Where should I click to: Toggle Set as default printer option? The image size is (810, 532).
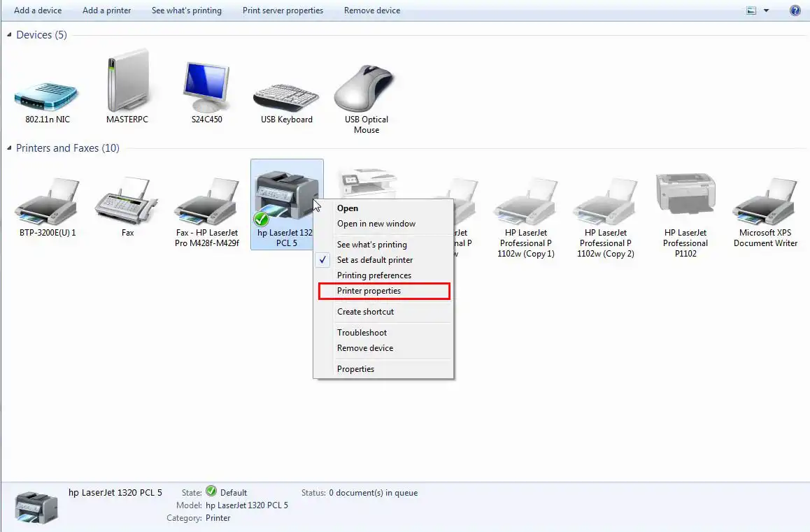[375, 260]
